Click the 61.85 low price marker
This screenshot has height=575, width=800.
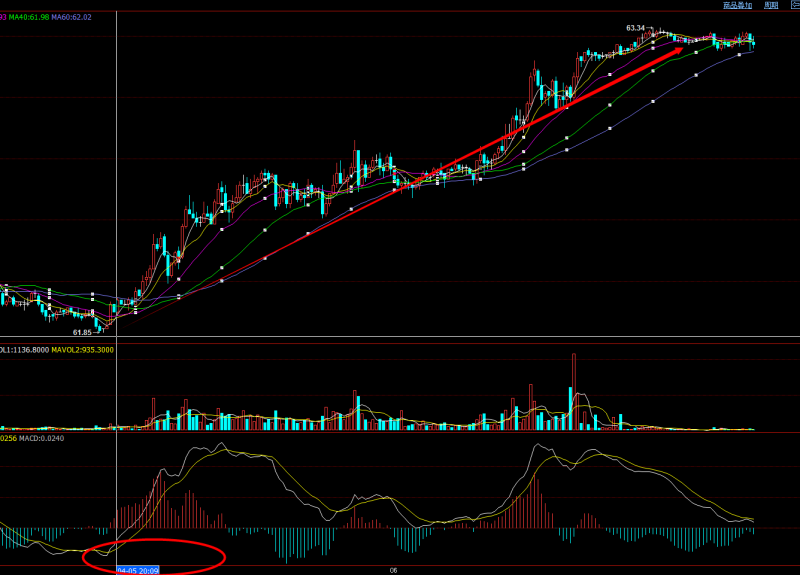pos(82,331)
